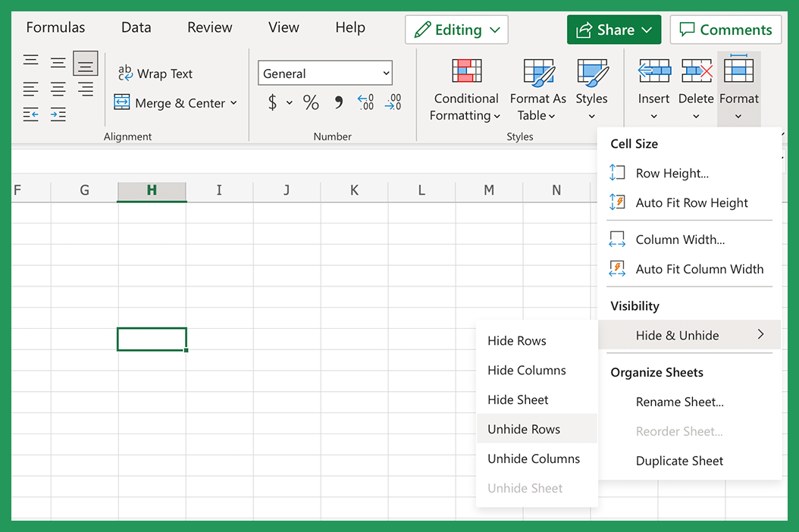Click the Increase Decimal icon
Screen dimensions: 799x532
365,102
